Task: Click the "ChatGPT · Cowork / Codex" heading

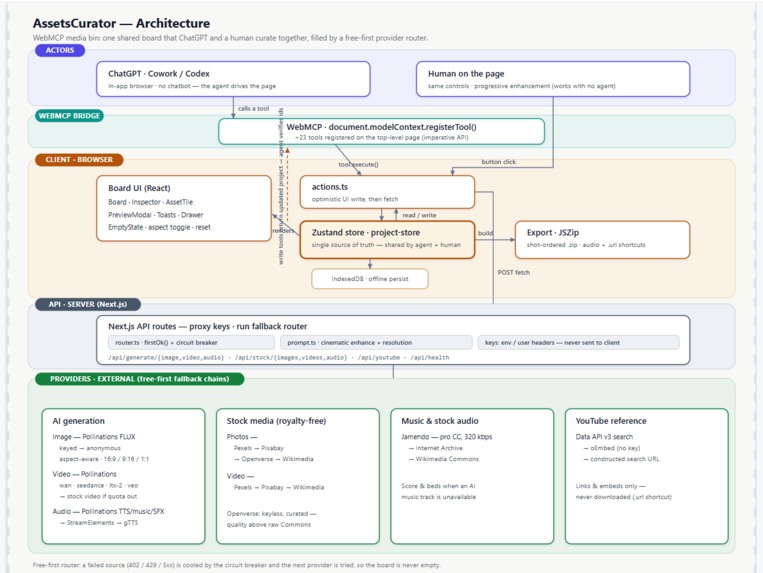Action: pos(159,73)
